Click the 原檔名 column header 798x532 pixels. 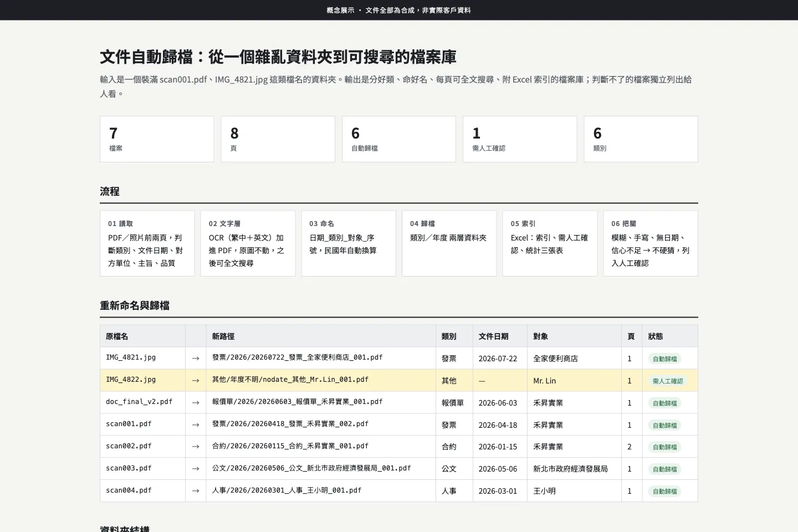[x=143, y=336]
